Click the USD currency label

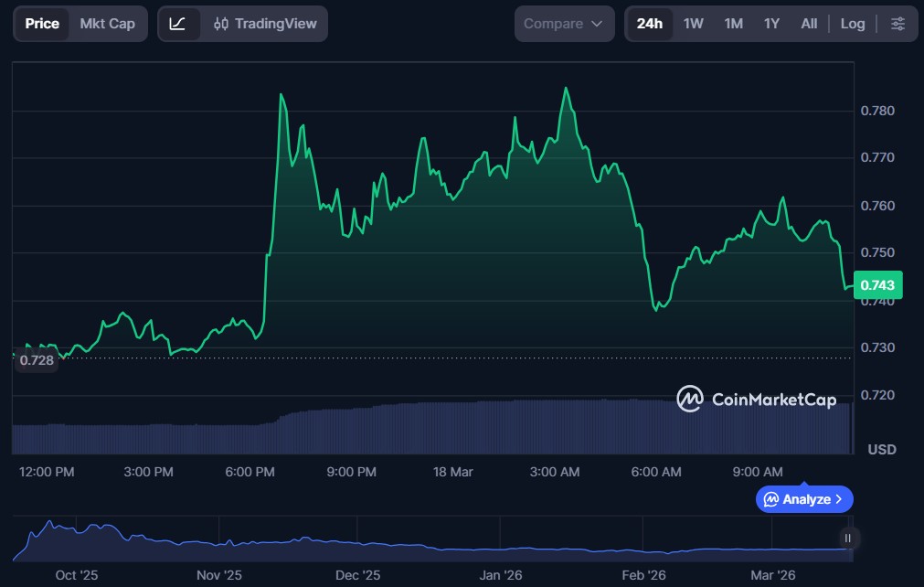881,450
